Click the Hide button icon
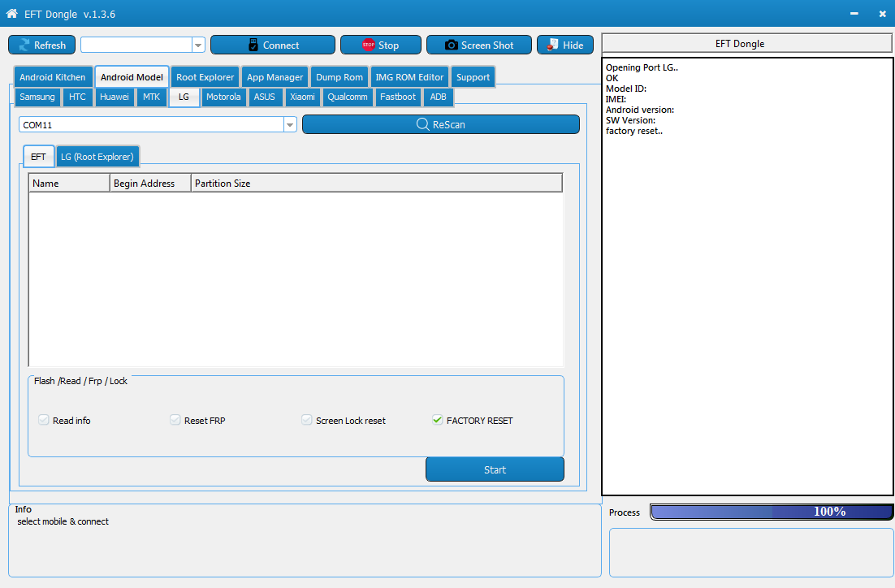Viewport: 895px width, 588px height. (x=552, y=45)
